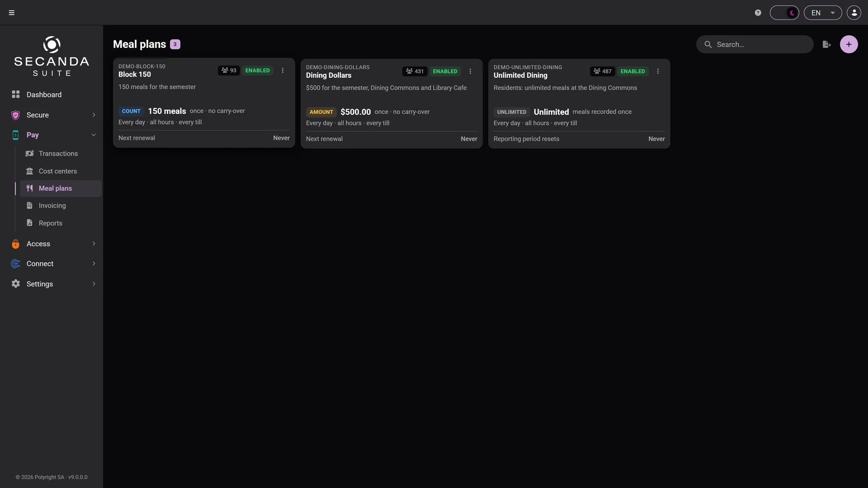Click the 487 members badge
This screenshot has width=868, height=488.
(602, 71)
